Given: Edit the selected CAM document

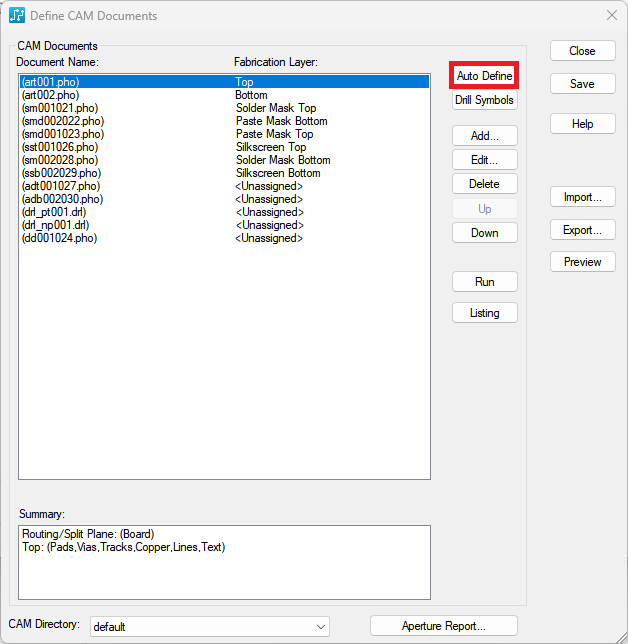Looking at the screenshot, I should [484, 159].
